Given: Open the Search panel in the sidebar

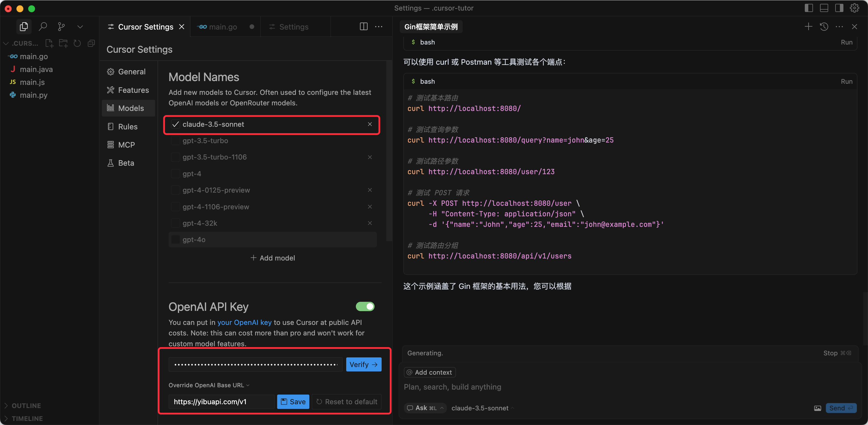Looking at the screenshot, I should pos(43,27).
